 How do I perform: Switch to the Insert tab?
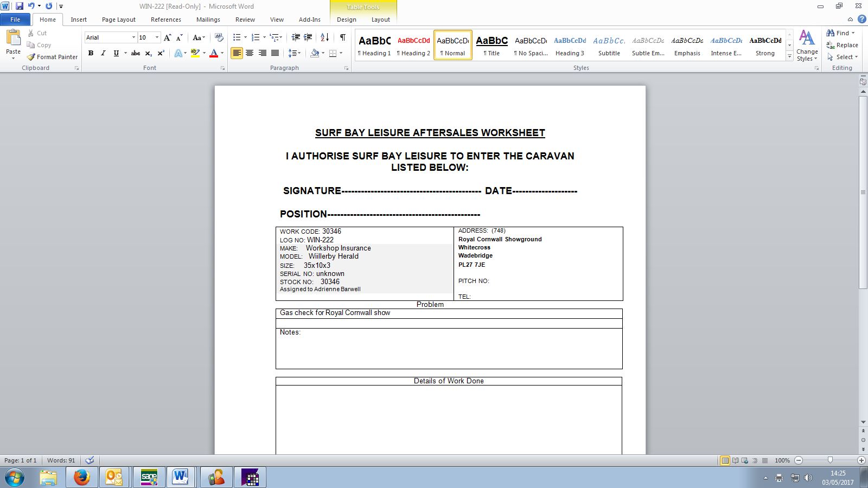[x=79, y=20]
